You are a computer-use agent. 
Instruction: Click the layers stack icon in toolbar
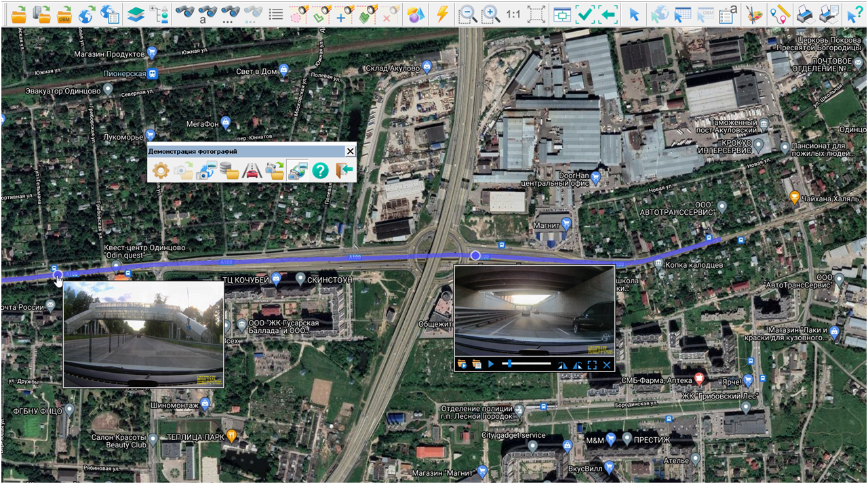[x=136, y=14]
